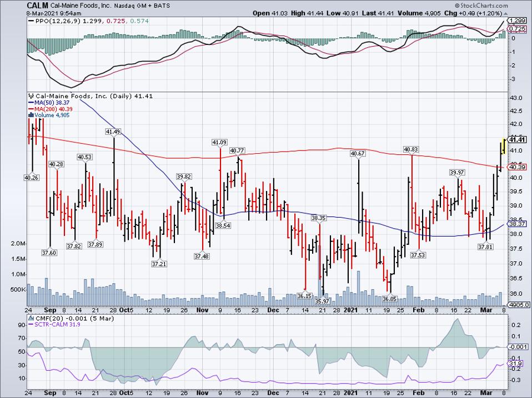Click the CMF(20) -0.001 (5 Mar) label

(x=74, y=318)
